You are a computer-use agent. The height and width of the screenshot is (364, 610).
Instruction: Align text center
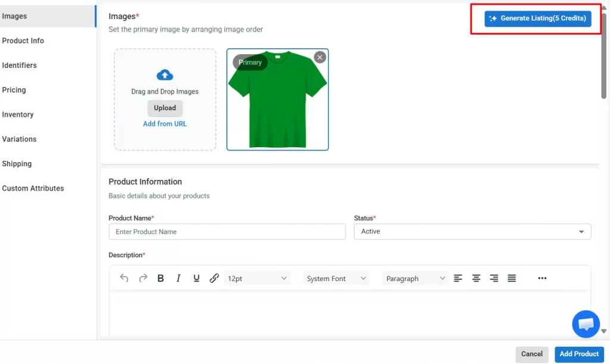(476, 278)
